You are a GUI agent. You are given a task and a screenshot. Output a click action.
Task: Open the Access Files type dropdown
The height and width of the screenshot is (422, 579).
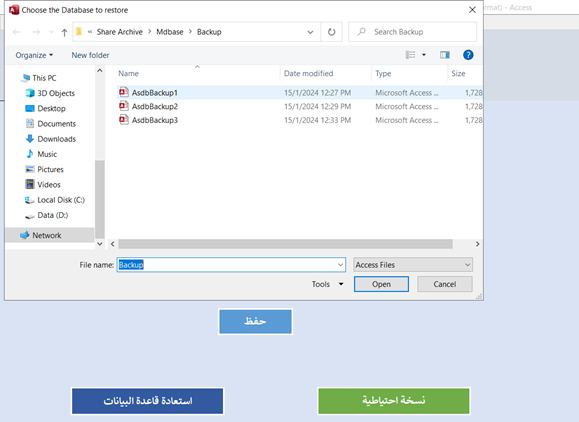pyautogui.click(x=413, y=265)
